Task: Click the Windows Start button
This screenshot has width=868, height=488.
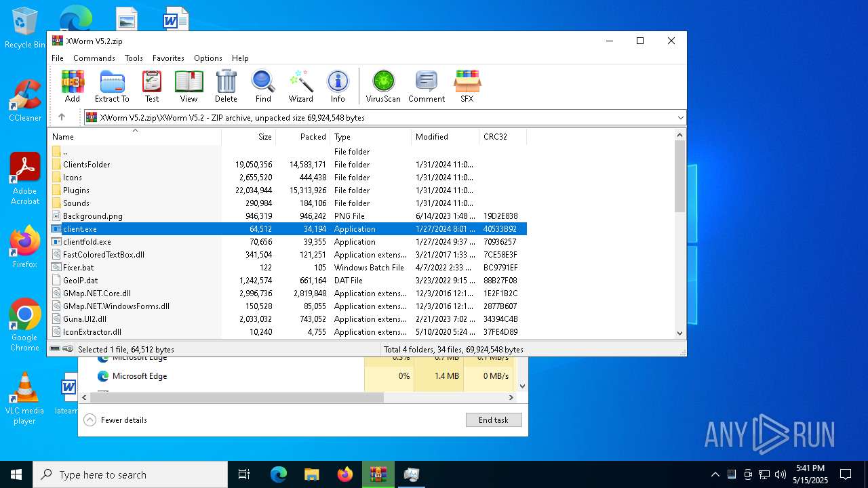Action: pyautogui.click(x=16, y=474)
